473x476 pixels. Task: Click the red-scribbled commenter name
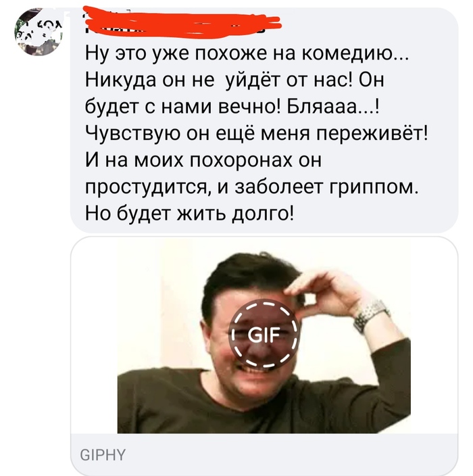(x=182, y=22)
